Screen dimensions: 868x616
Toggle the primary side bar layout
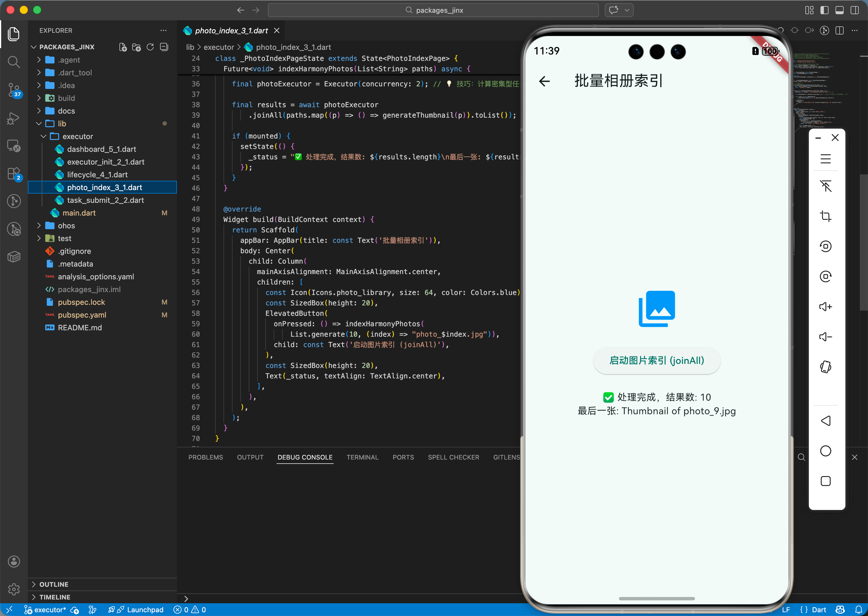[x=824, y=10]
